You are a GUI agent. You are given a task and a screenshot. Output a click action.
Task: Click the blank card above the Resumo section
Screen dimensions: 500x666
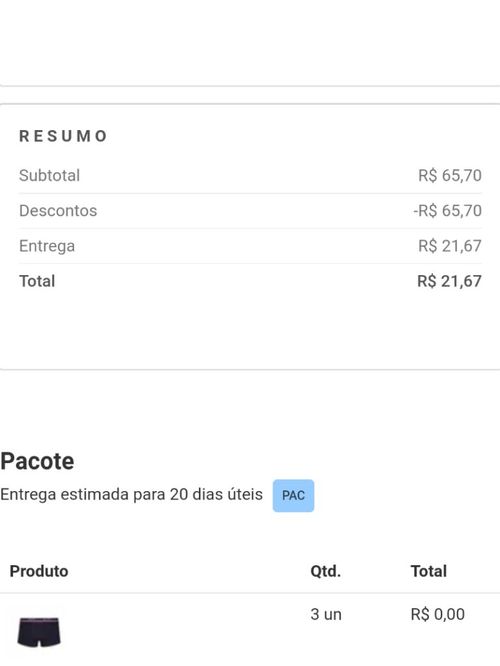point(250,42)
